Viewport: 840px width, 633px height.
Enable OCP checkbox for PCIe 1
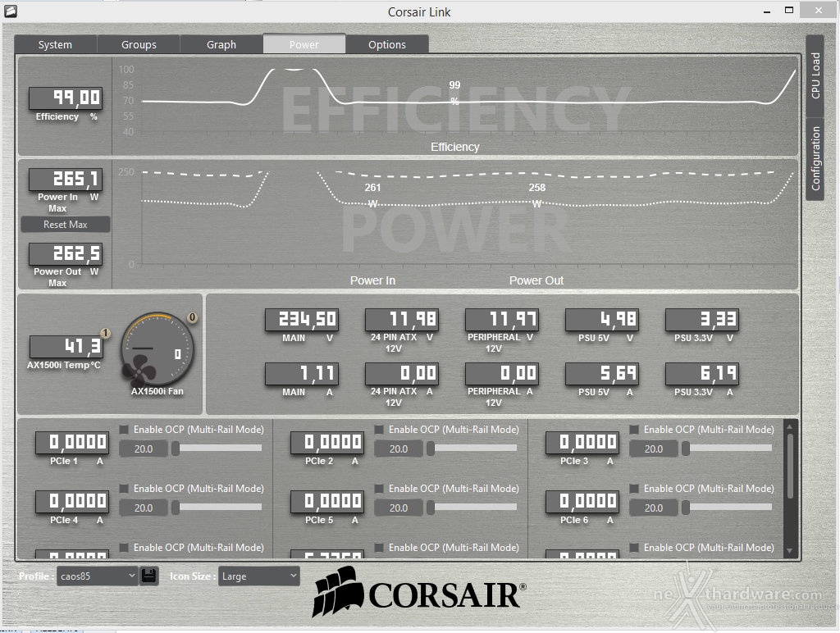(x=124, y=430)
